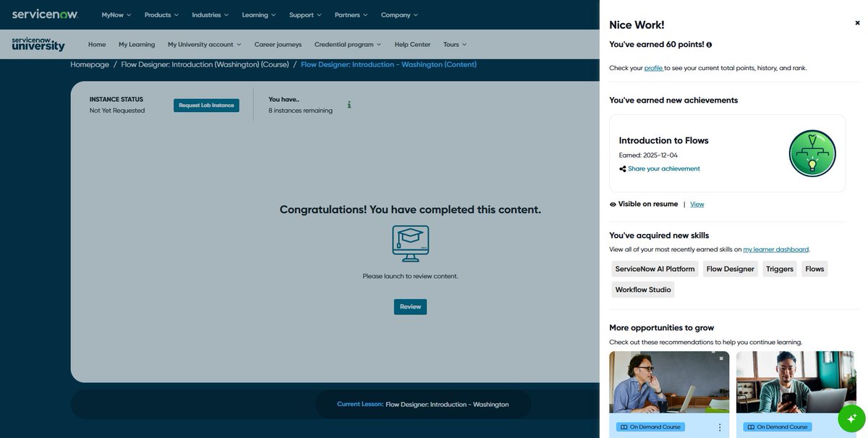Click the graduation cap monitor icon
The width and height of the screenshot is (868, 438).
point(410,244)
